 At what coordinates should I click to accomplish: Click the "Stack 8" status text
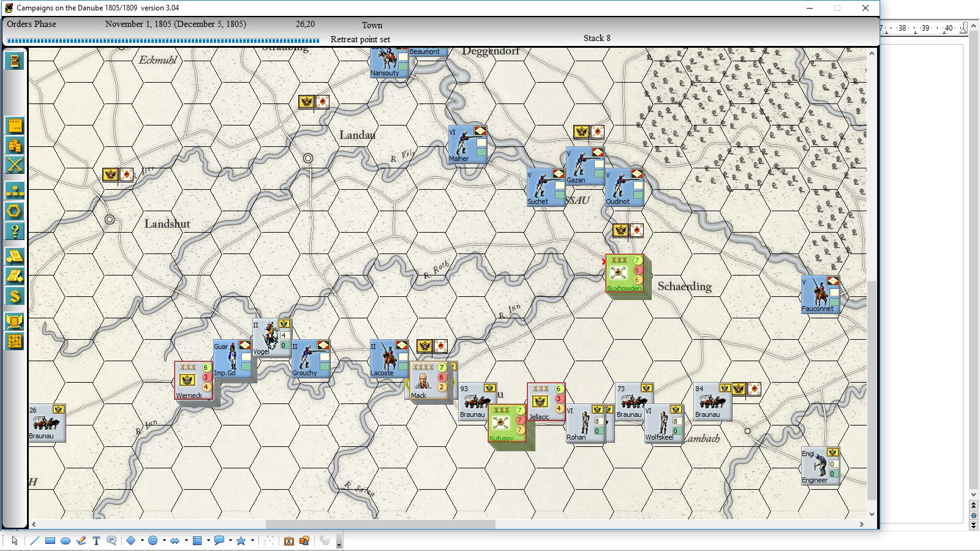coord(597,38)
